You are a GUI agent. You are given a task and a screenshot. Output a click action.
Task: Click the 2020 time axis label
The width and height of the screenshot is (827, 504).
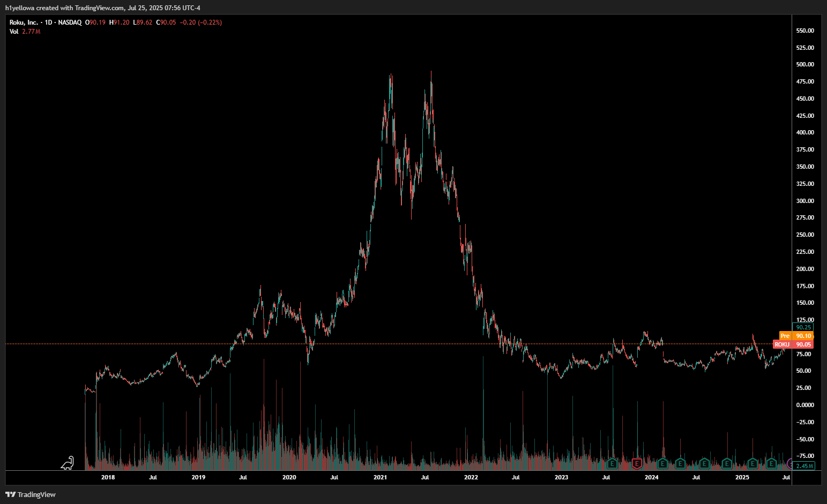(x=289, y=477)
